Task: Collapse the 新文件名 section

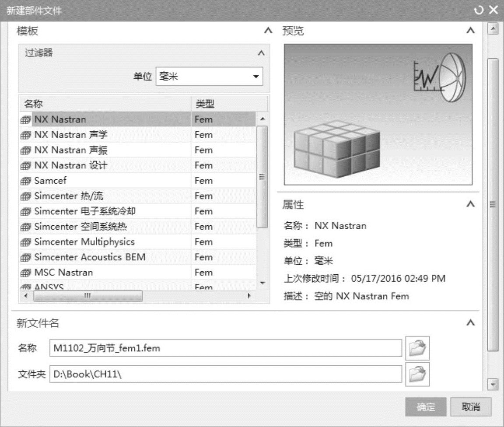Action: (x=471, y=323)
